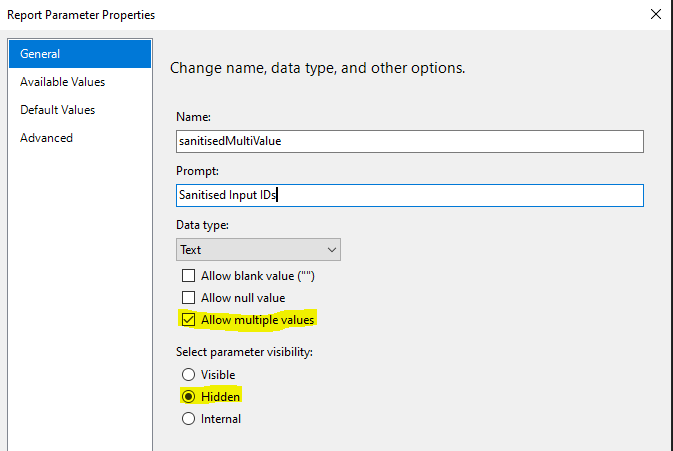Select the General page in sidebar

pos(80,54)
